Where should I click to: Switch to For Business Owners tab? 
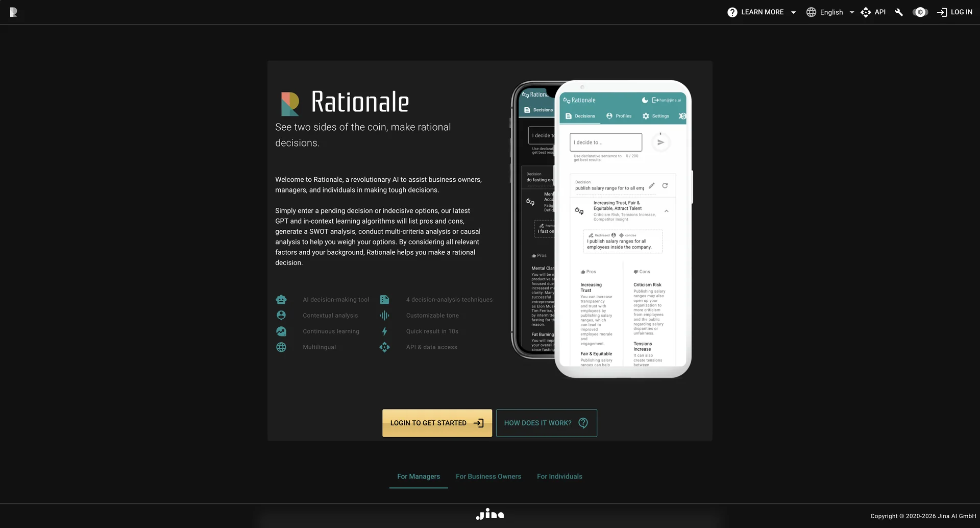(488, 476)
